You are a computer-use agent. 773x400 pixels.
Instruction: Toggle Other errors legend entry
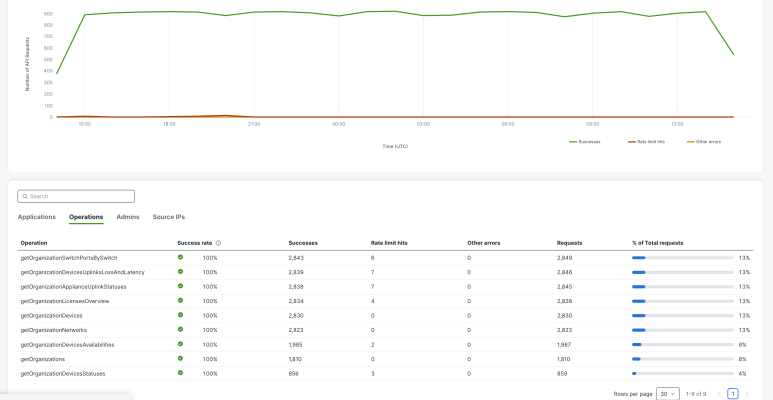pyautogui.click(x=703, y=142)
